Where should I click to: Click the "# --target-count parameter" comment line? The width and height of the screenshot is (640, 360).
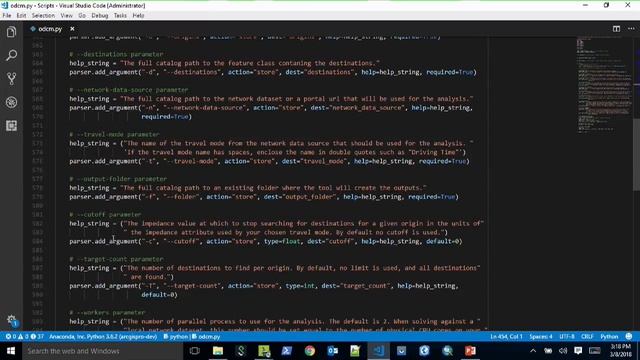[x=116, y=259]
